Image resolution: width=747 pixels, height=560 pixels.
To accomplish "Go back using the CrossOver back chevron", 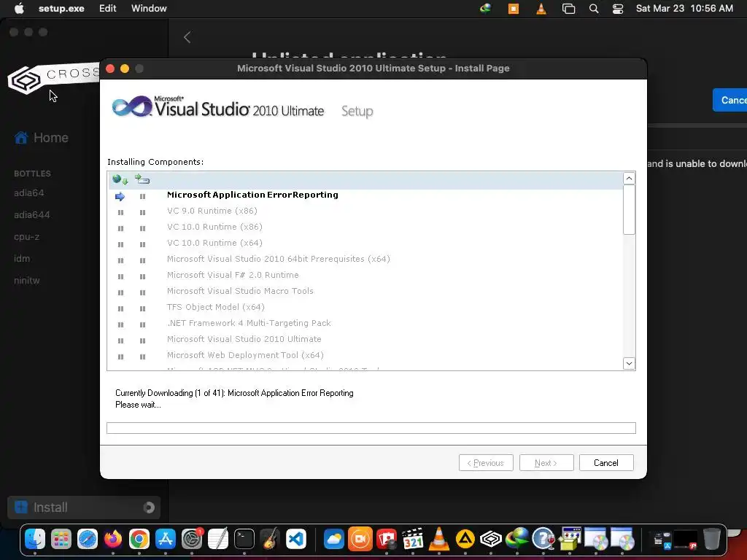I will pyautogui.click(x=187, y=37).
